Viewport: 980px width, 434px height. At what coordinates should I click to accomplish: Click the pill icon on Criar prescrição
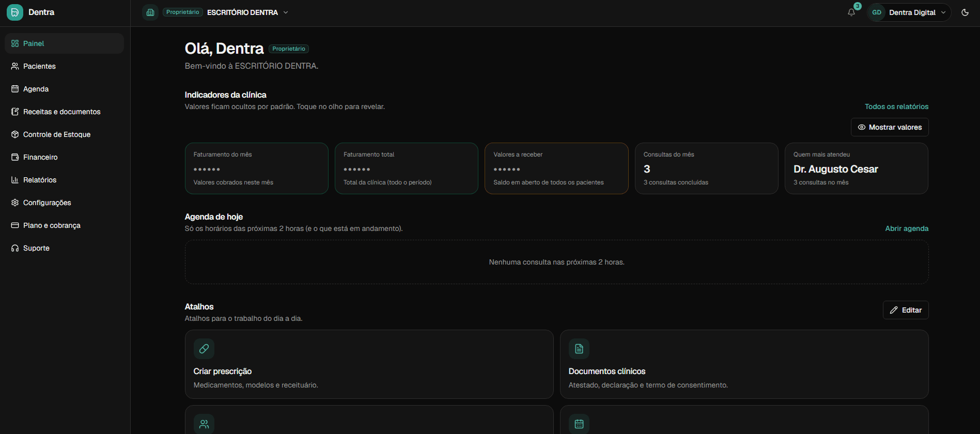pos(204,349)
